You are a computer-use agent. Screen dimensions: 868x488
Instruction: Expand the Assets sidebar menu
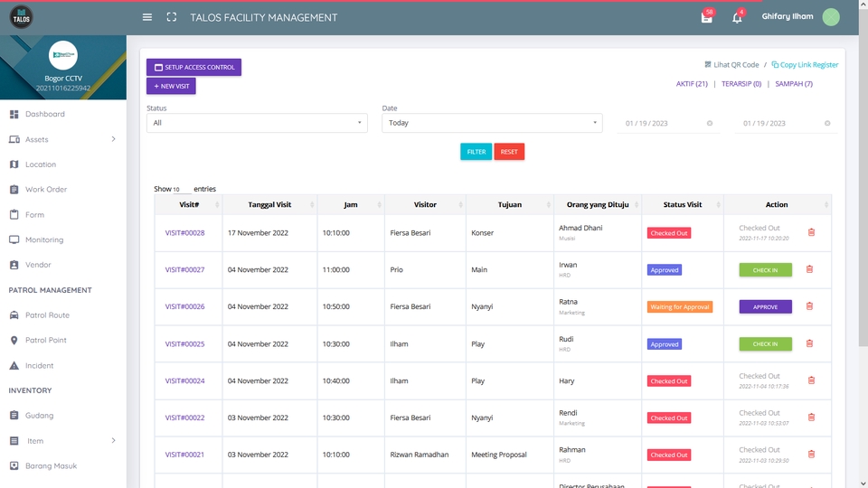(63, 139)
